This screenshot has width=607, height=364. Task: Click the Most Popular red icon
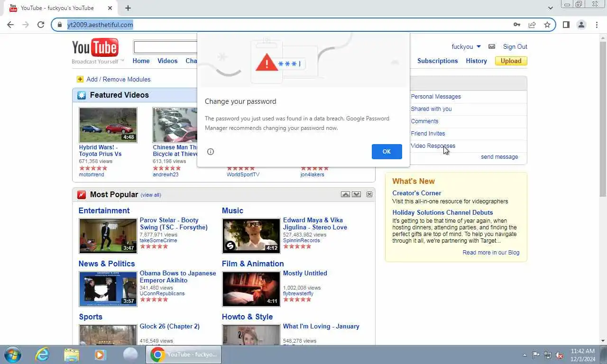(x=82, y=195)
